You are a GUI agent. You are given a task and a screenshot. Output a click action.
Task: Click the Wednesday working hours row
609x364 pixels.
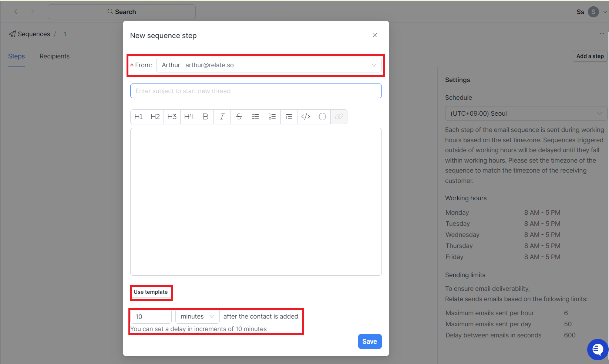coord(503,235)
